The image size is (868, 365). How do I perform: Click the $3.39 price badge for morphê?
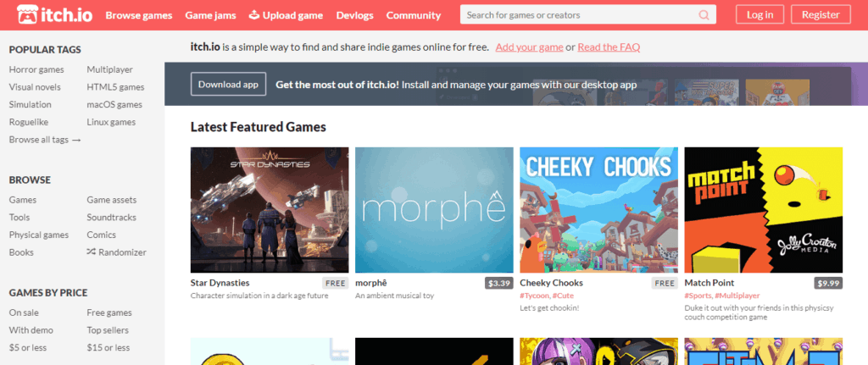click(498, 283)
